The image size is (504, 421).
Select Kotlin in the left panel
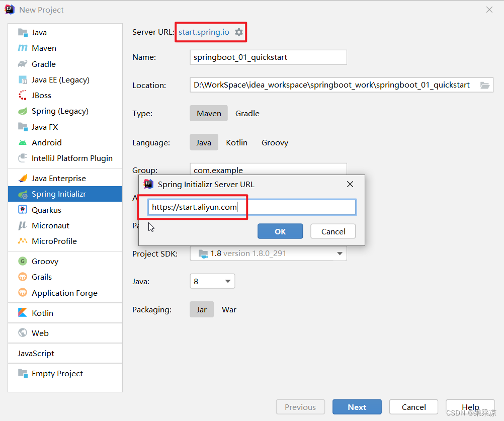click(43, 312)
